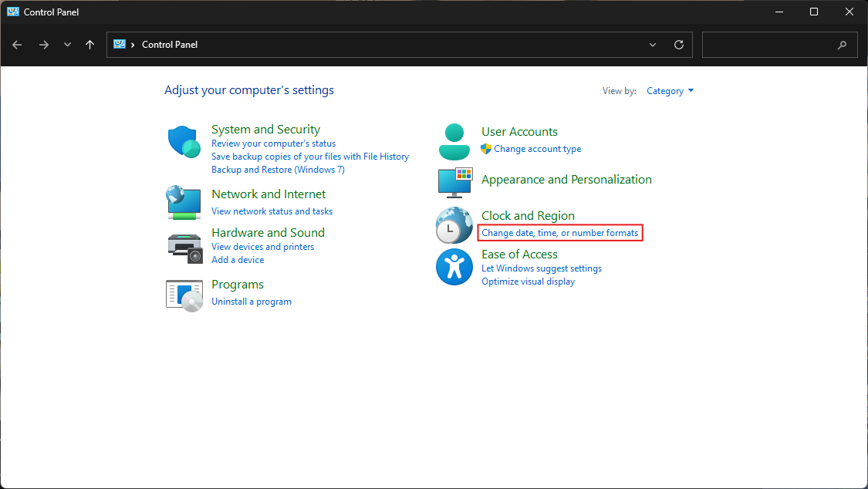Click the Control Panel title bar icon
Image resolution: width=868 pixels, height=489 pixels.
pyautogui.click(x=13, y=12)
